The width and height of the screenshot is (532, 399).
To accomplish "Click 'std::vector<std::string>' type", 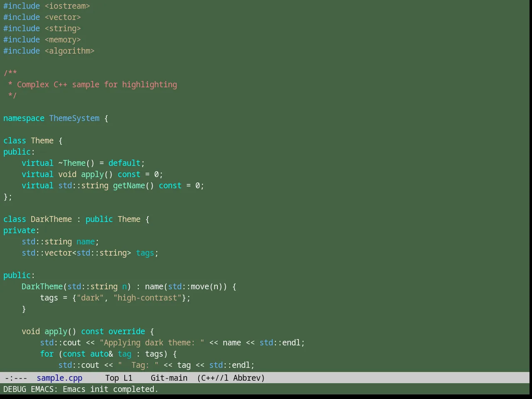I will 76,253.
